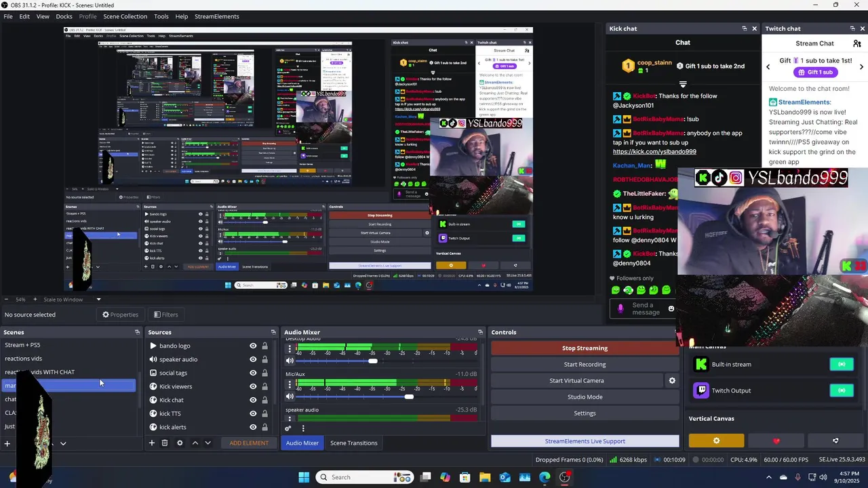Mute Desktop Audio speaker icon
The image size is (868, 488).
click(290, 361)
